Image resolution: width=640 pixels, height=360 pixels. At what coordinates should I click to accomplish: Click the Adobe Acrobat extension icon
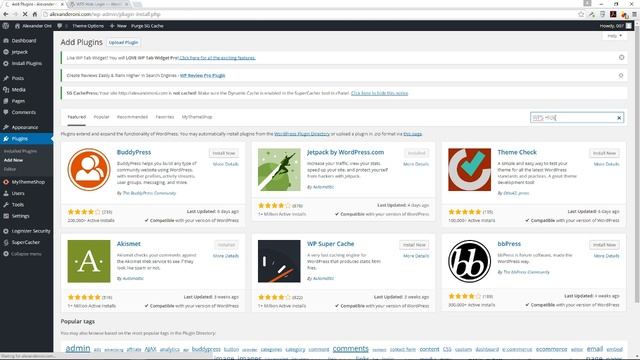(613, 14)
